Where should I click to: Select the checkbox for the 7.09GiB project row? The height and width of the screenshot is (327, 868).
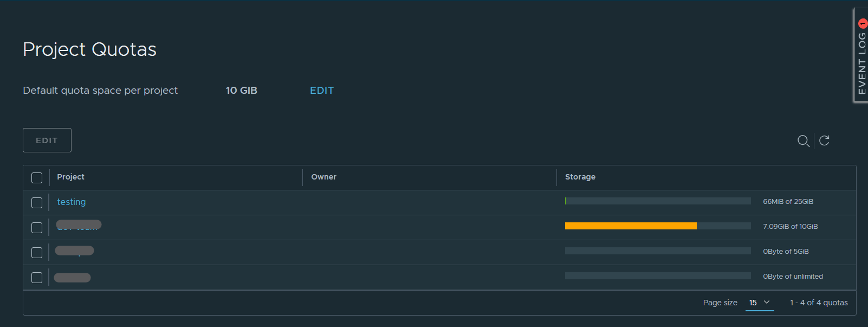click(x=37, y=228)
